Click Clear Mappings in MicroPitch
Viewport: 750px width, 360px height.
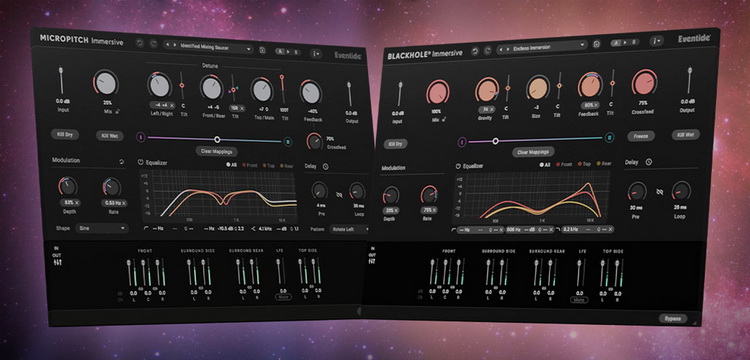(216, 152)
